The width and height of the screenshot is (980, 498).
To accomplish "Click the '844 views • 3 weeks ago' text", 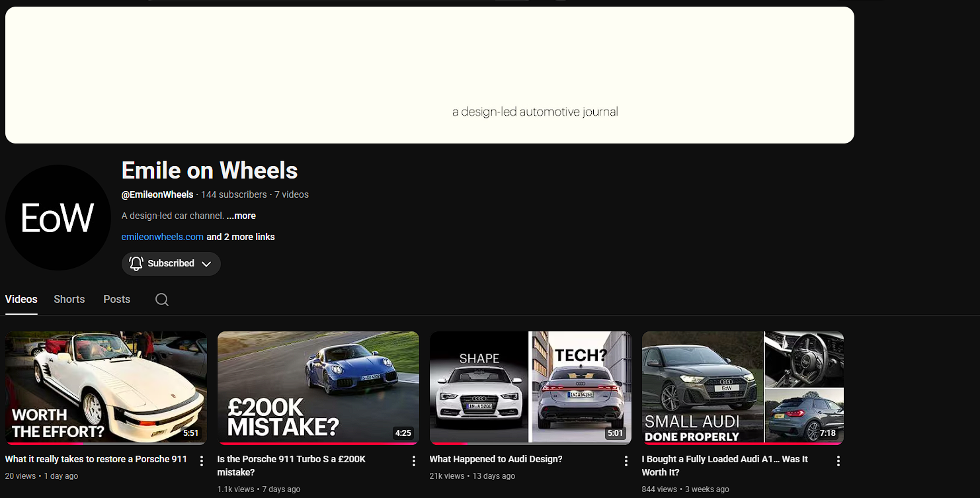I will 686,489.
